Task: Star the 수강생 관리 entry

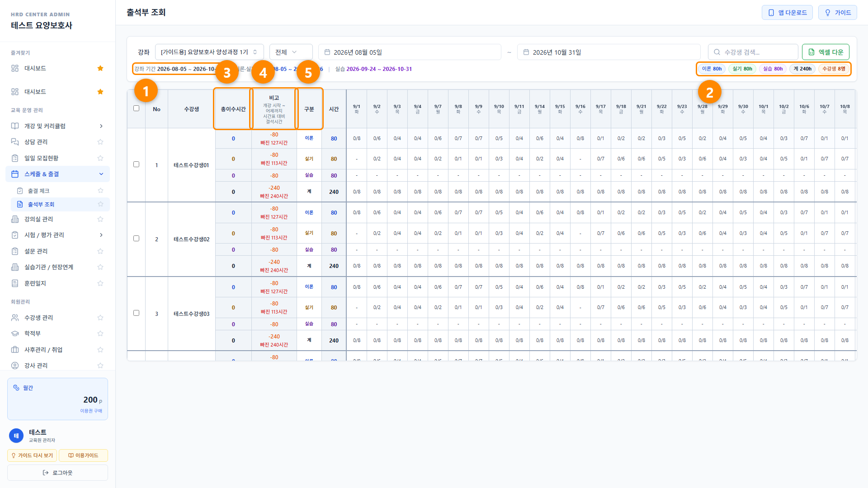Action: [100, 318]
